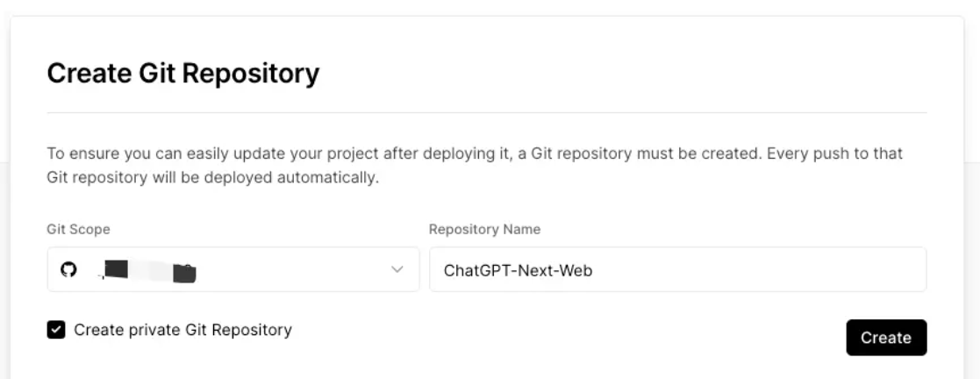Focus the Repository Name input field
The image size is (980, 379).
coord(677,269)
